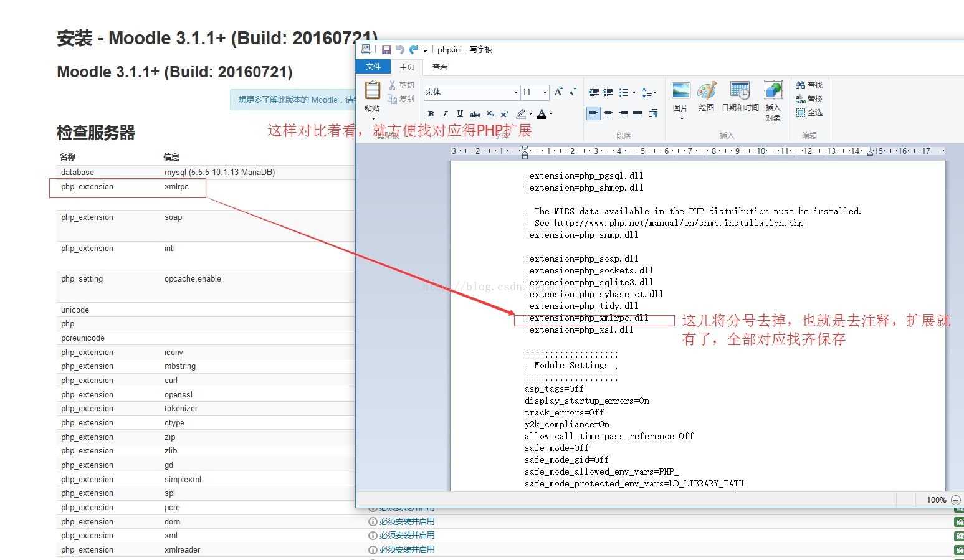Screen dimensions: 964x560
Task: Insert a picture (图片) icon
Action: pyautogui.click(x=681, y=91)
